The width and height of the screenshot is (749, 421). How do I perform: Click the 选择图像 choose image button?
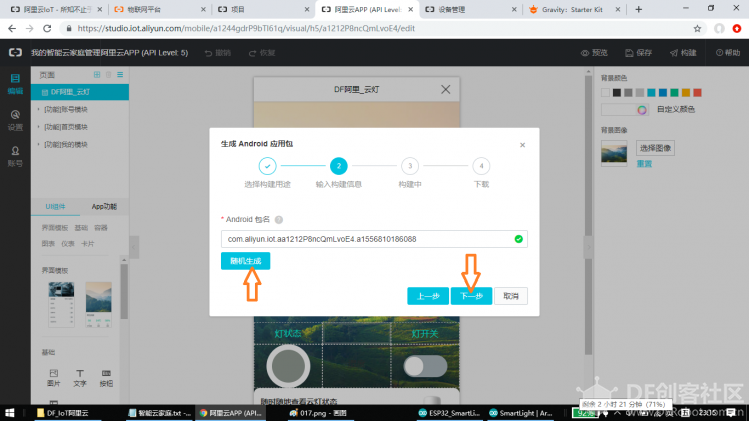655,148
